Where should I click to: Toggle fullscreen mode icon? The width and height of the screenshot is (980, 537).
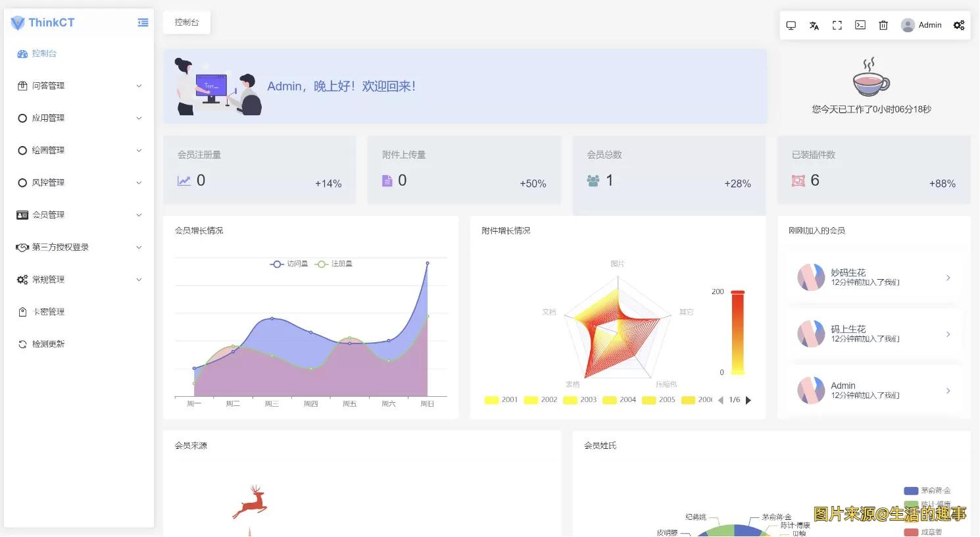837,25
